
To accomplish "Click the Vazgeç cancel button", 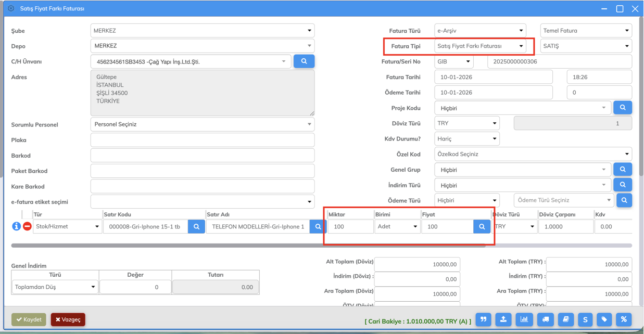I will [x=68, y=319].
